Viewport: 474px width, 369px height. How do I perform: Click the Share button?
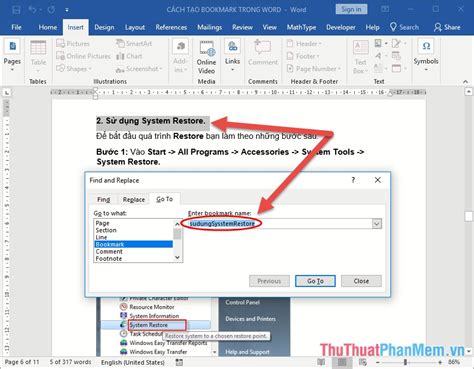click(447, 27)
